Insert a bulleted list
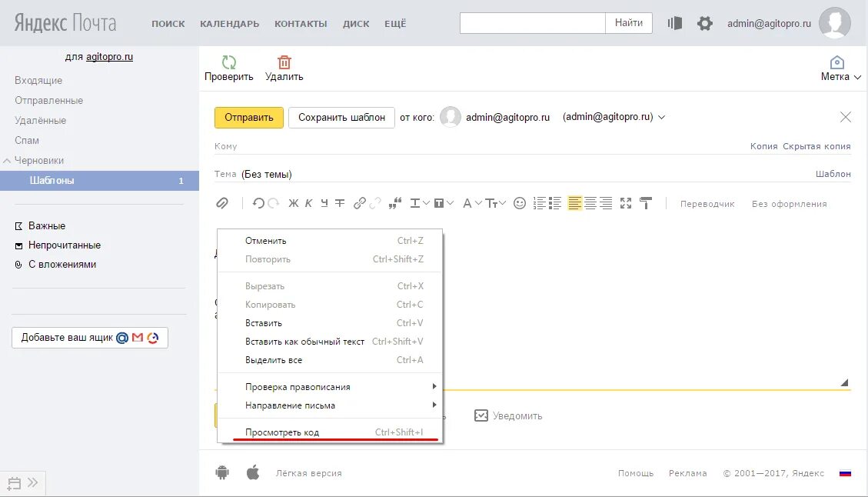The width and height of the screenshot is (868, 497). click(554, 203)
